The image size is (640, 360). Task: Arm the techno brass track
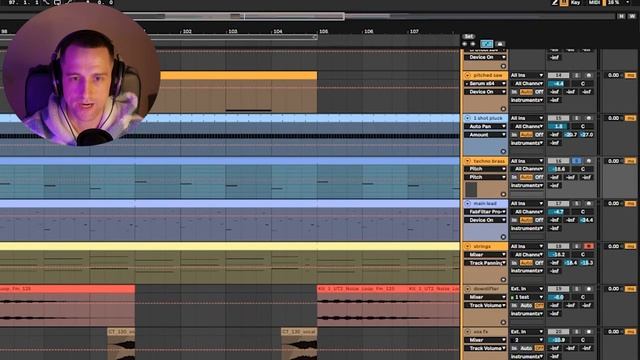pos(588,161)
